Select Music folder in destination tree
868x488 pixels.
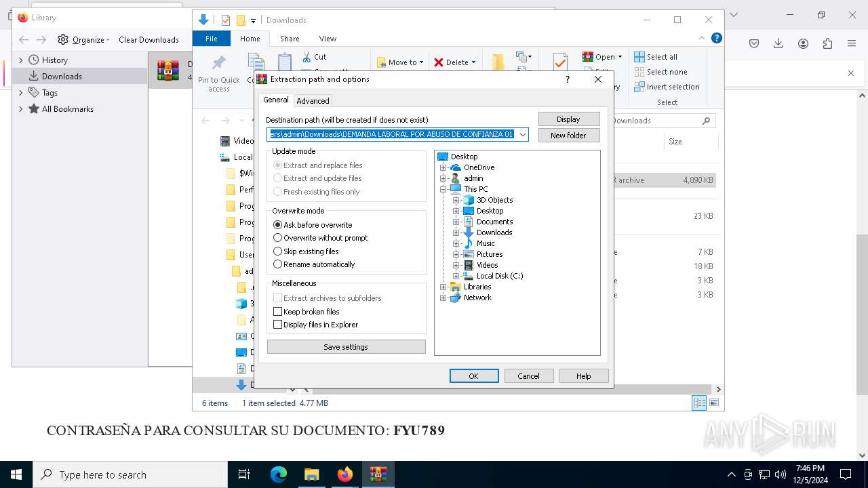pos(486,243)
